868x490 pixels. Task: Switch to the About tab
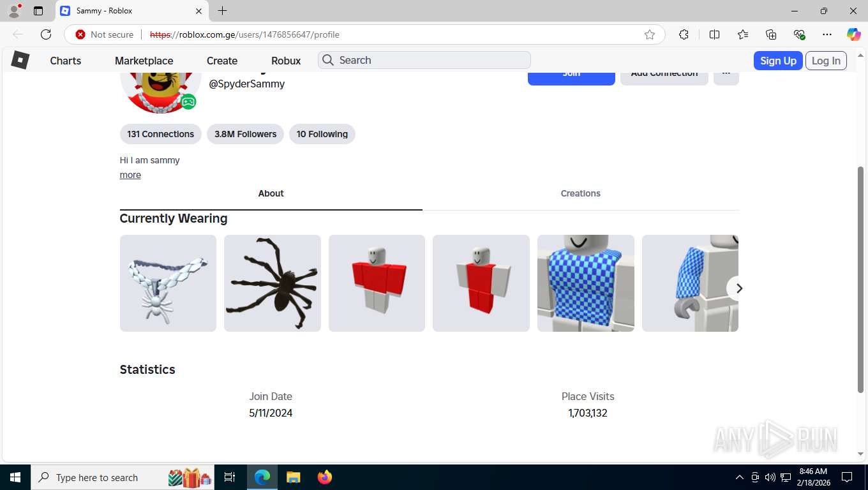[271, 194]
